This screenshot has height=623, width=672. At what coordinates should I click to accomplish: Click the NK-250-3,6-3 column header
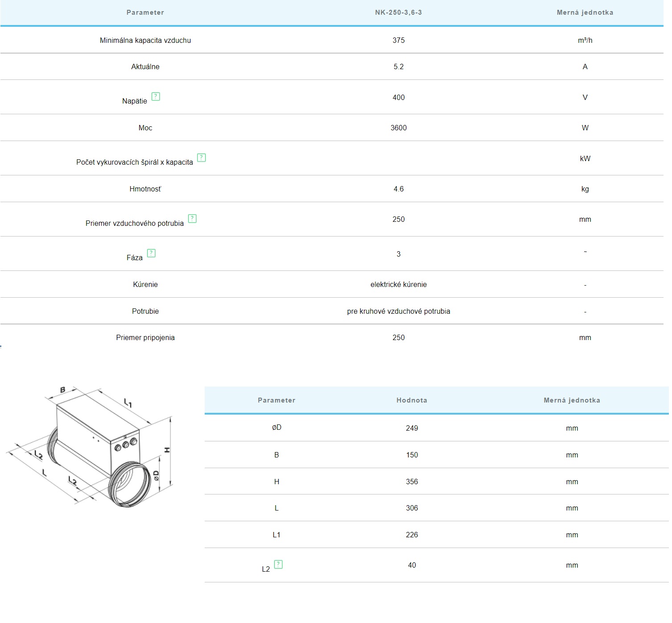[398, 12]
